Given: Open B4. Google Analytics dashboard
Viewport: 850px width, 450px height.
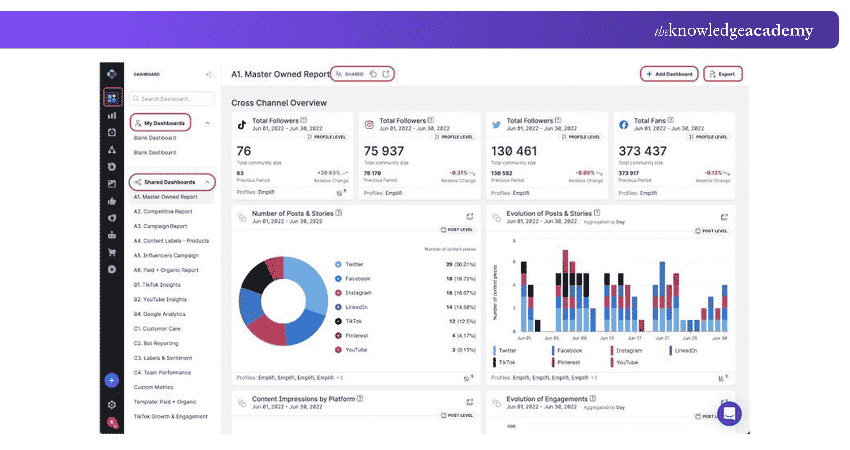Looking at the screenshot, I should tap(159, 314).
